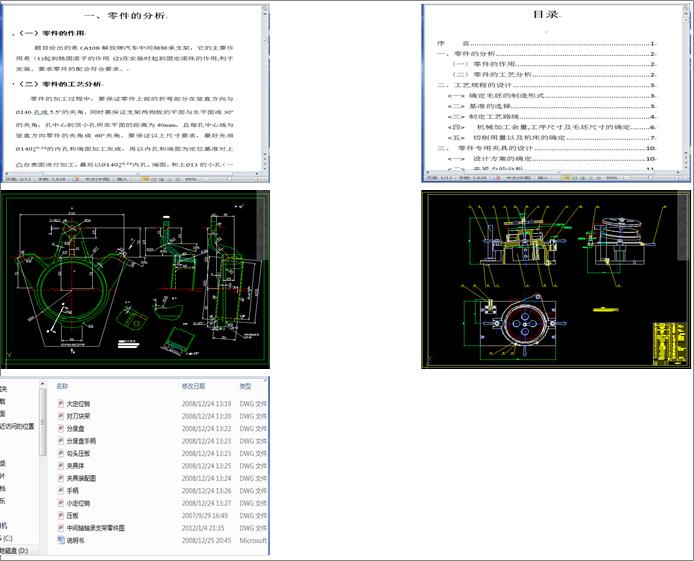Open the 夹具体 drawing file

click(80, 466)
